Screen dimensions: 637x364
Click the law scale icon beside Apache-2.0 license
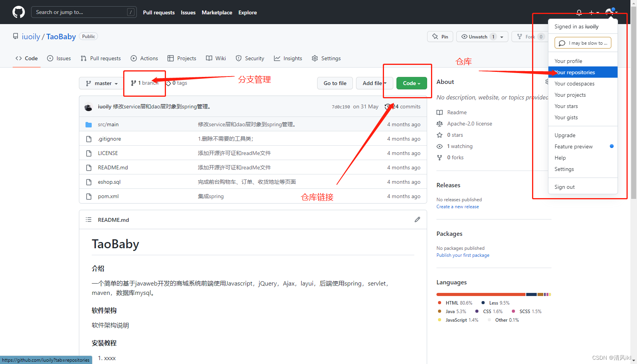coord(440,124)
